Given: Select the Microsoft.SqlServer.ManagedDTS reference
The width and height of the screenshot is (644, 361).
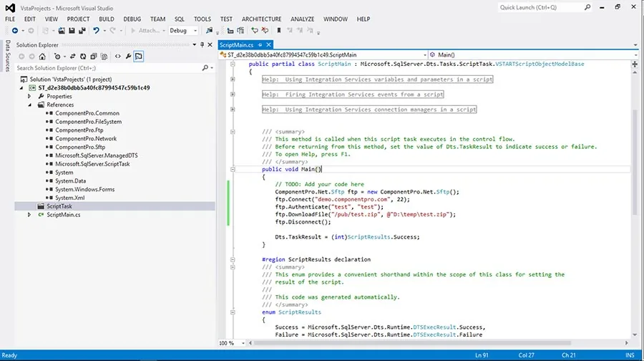Looking at the screenshot, I should [97, 155].
